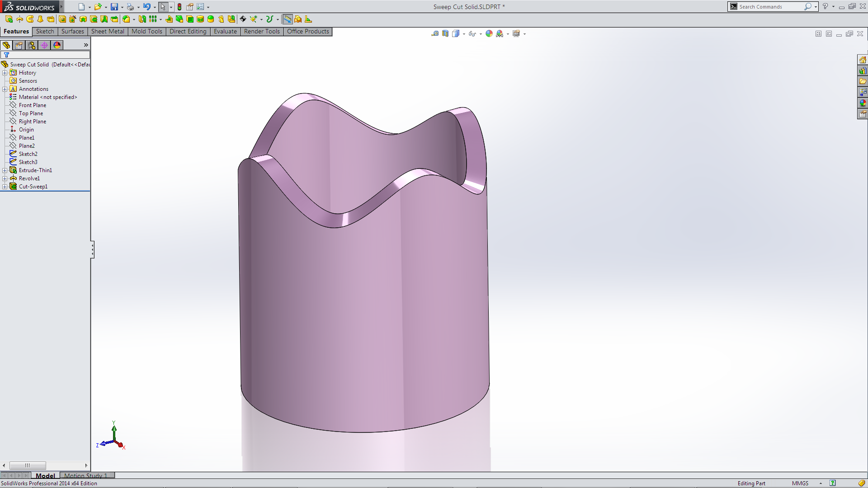The image size is (868, 488).
Task: Open the PropertyManager tab icon
Action: (19, 45)
